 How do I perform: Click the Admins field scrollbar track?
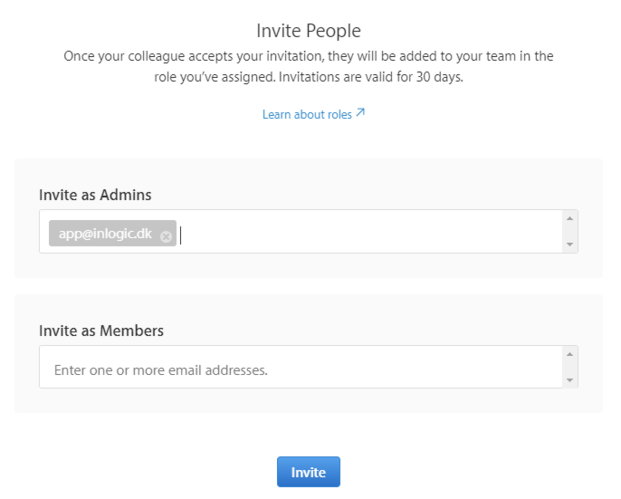pos(570,231)
